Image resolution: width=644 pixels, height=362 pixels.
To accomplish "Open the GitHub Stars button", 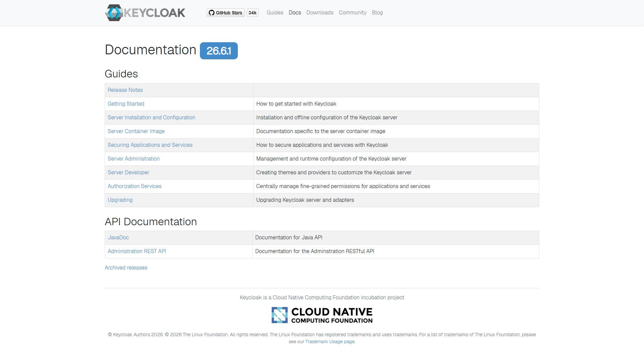I will tap(225, 13).
